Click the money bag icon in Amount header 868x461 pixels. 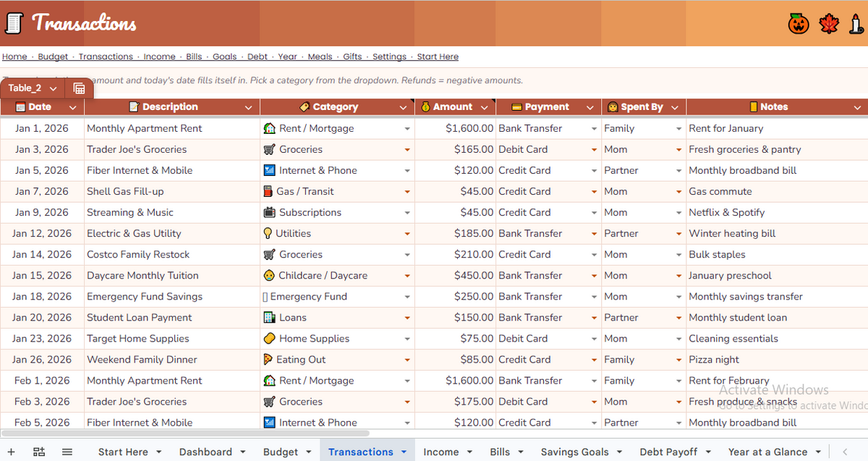426,107
